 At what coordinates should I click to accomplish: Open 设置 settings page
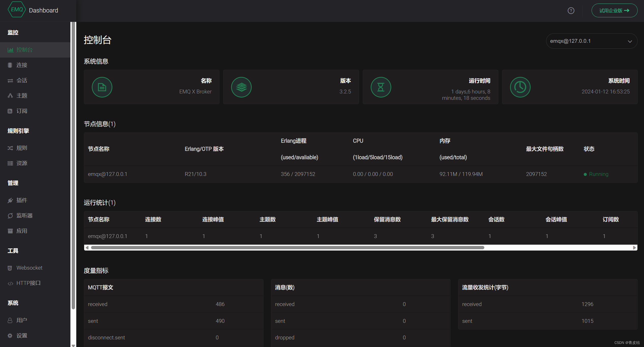(x=35, y=336)
